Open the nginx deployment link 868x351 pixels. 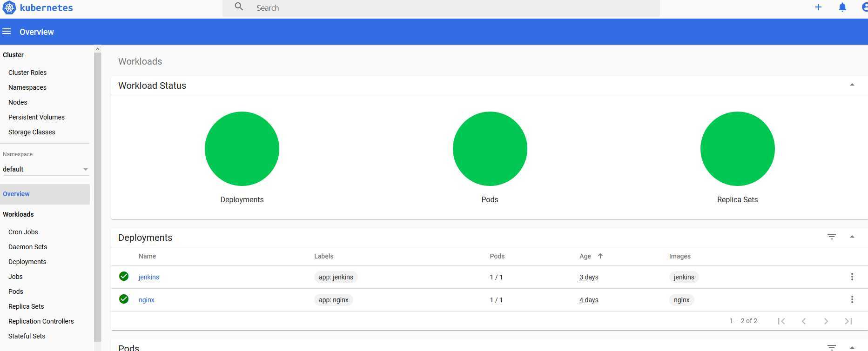click(147, 300)
